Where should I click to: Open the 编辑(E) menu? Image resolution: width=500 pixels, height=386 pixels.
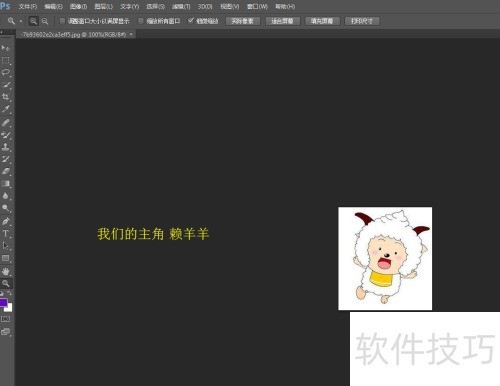click(x=54, y=7)
